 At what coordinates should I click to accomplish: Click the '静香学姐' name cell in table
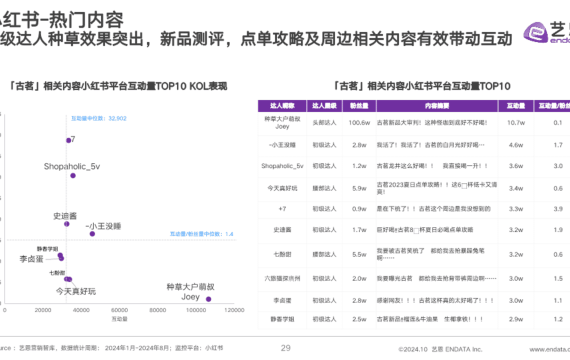pyautogui.click(x=282, y=319)
